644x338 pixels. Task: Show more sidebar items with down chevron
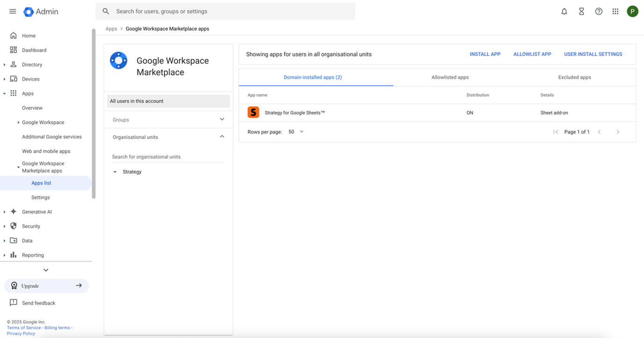coord(45,270)
